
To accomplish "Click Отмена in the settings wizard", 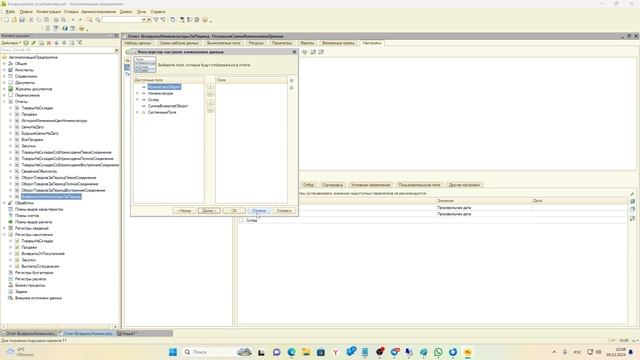I will 259,211.
